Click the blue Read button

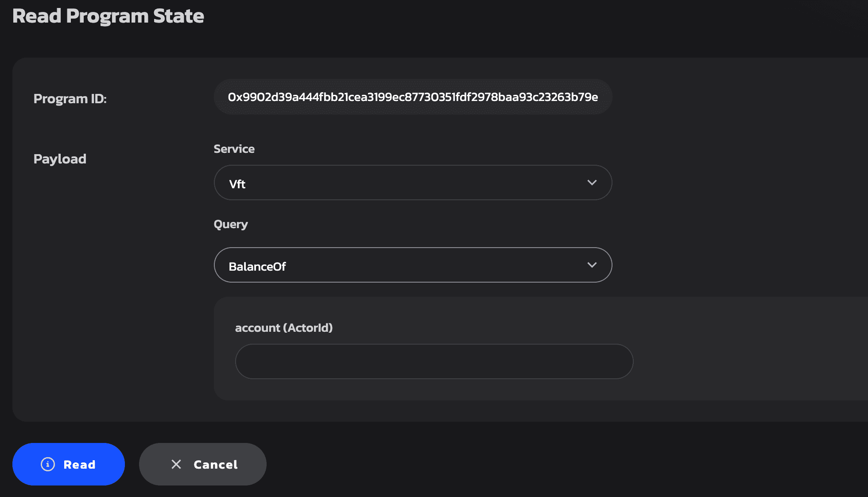tap(69, 464)
